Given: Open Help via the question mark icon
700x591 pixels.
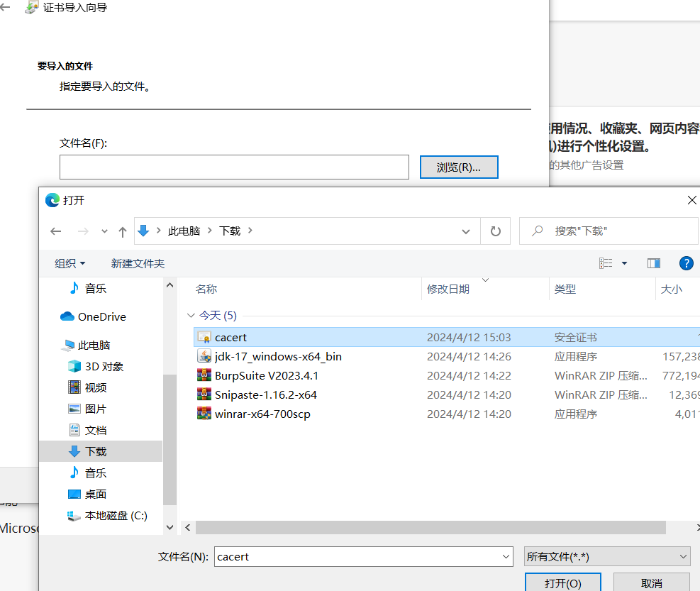Looking at the screenshot, I should 686,263.
